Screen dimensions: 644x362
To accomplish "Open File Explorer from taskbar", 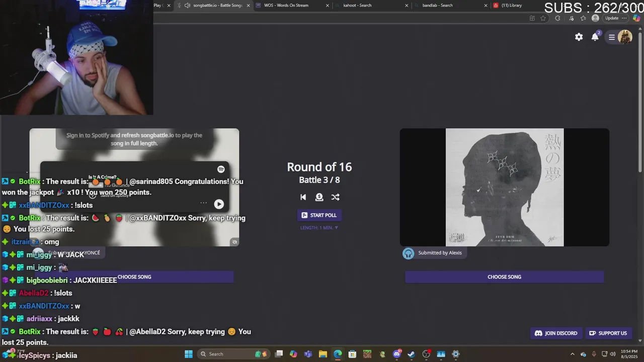I will [323, 354].
